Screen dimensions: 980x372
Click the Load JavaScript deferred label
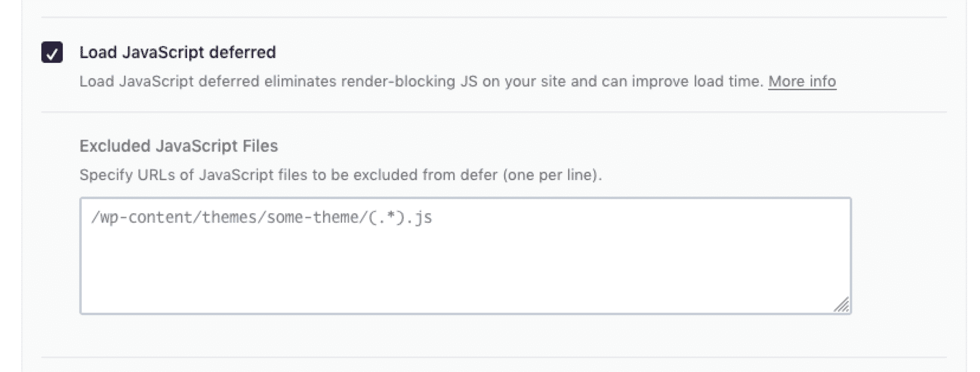tap(177, 52)
